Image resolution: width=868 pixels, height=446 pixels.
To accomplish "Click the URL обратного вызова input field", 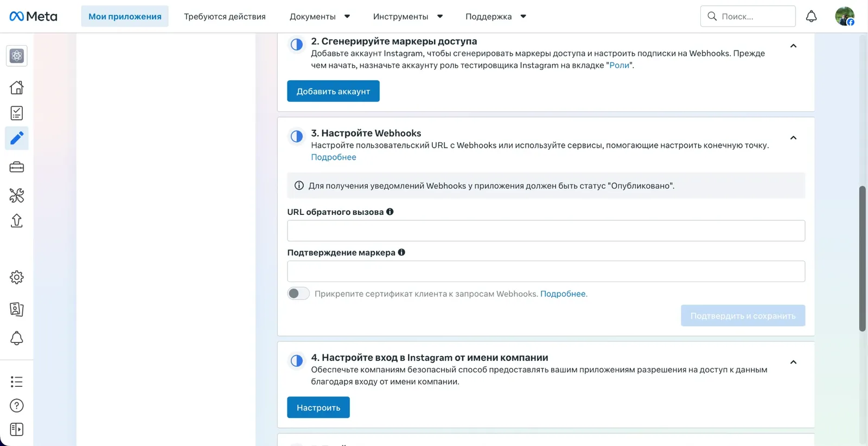I will coord(546,231).
